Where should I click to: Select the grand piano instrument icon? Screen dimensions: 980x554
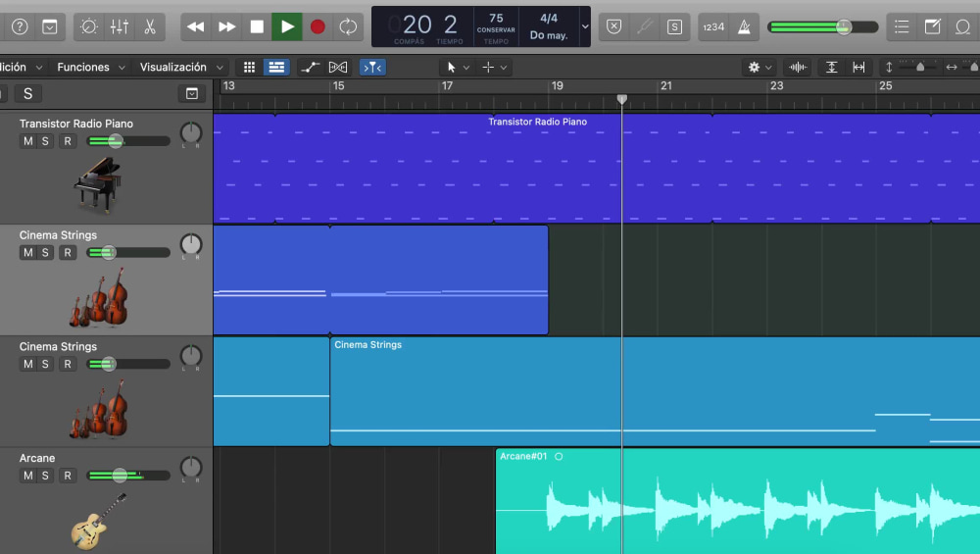(x=97, y=185)
